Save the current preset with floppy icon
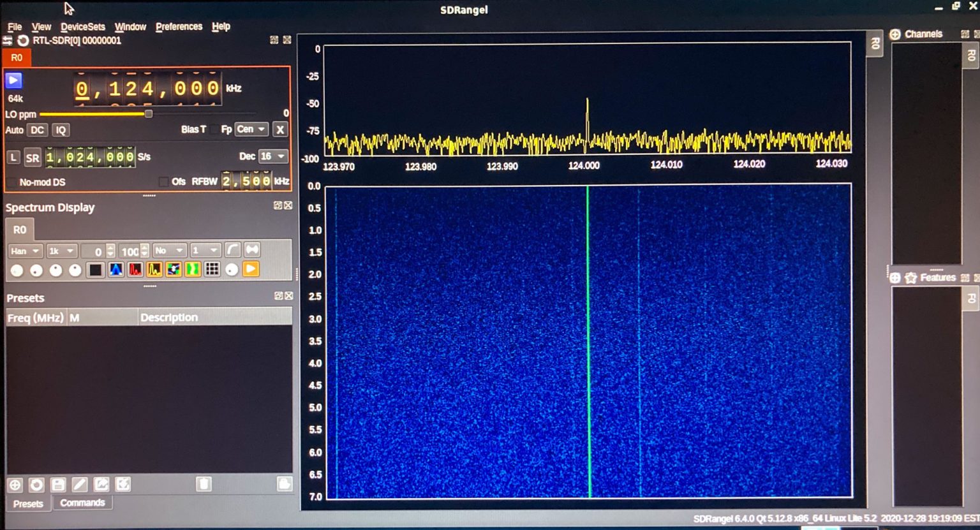Viewport: 980px width, 530px height. (x=58, y=485)
